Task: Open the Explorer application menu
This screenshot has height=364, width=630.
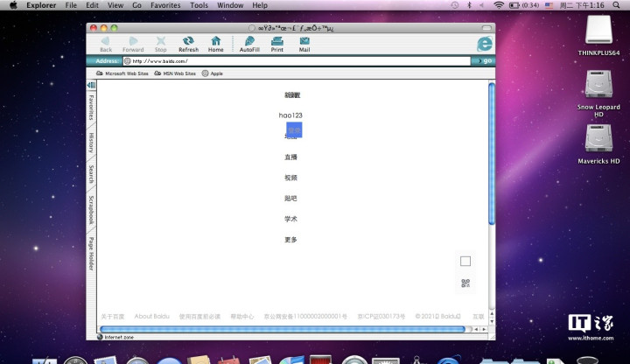Action: [x=41, y=5]
